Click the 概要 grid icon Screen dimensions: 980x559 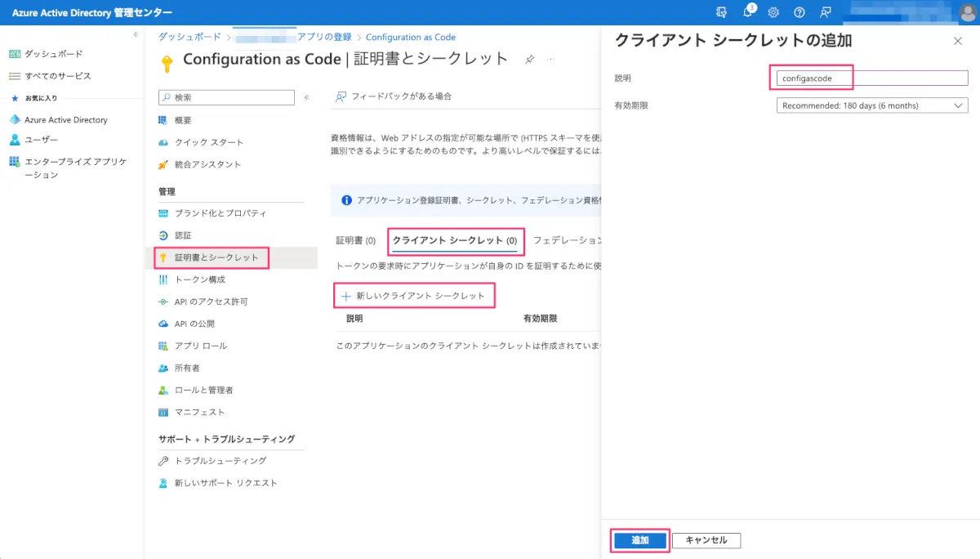163,120
